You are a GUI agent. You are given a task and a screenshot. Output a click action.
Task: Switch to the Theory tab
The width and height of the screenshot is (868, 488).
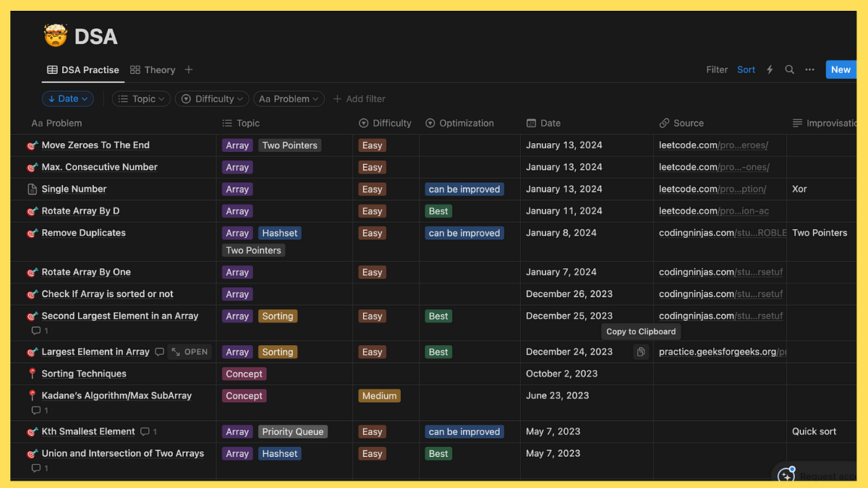[x=152, y=69]
